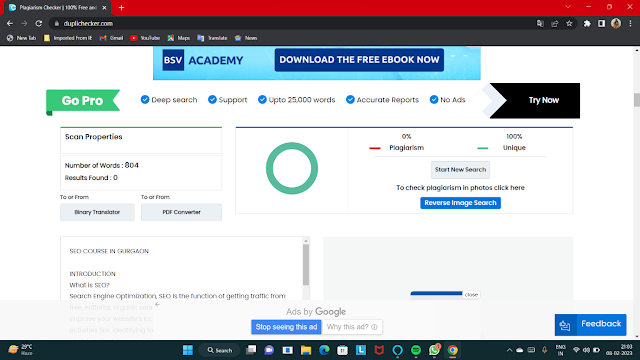Open Windows Start menu

188,350
